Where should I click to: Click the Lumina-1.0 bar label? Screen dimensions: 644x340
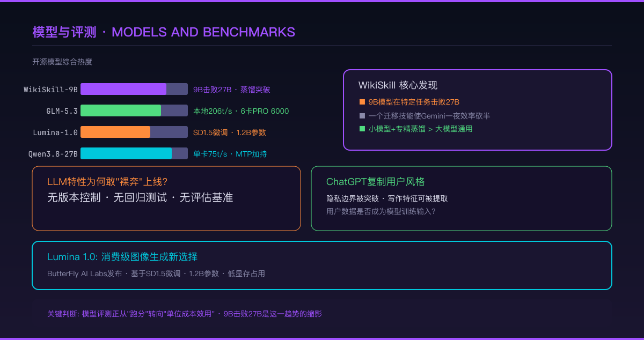55,132
